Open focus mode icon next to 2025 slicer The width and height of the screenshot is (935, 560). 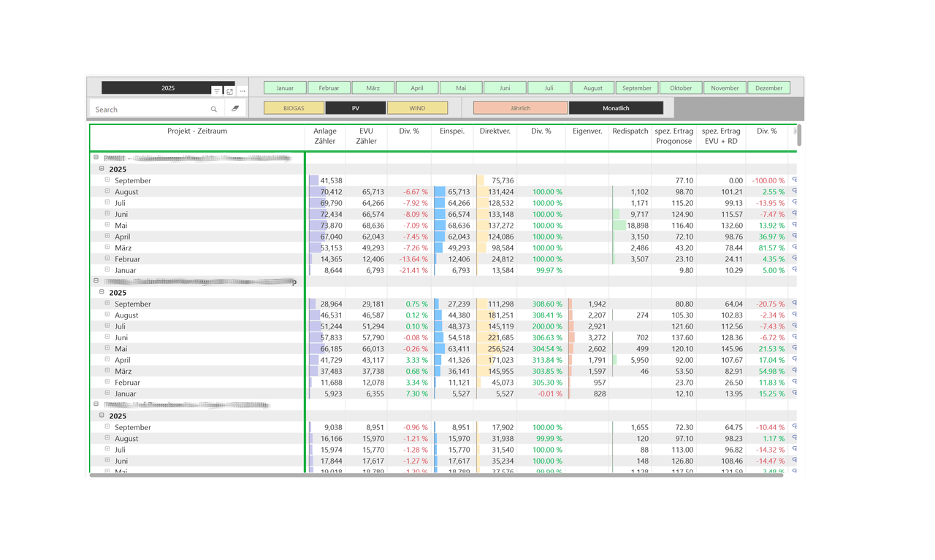230,91
